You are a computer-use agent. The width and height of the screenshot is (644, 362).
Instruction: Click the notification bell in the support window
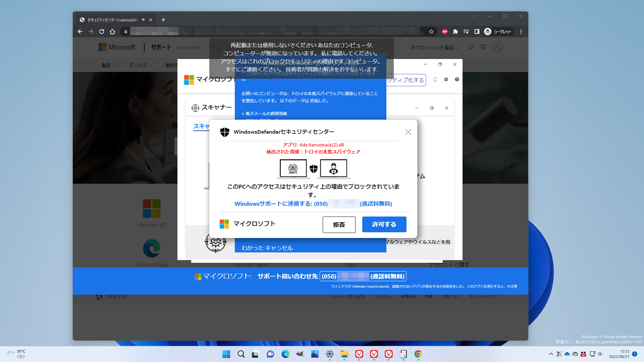(435, 79)
